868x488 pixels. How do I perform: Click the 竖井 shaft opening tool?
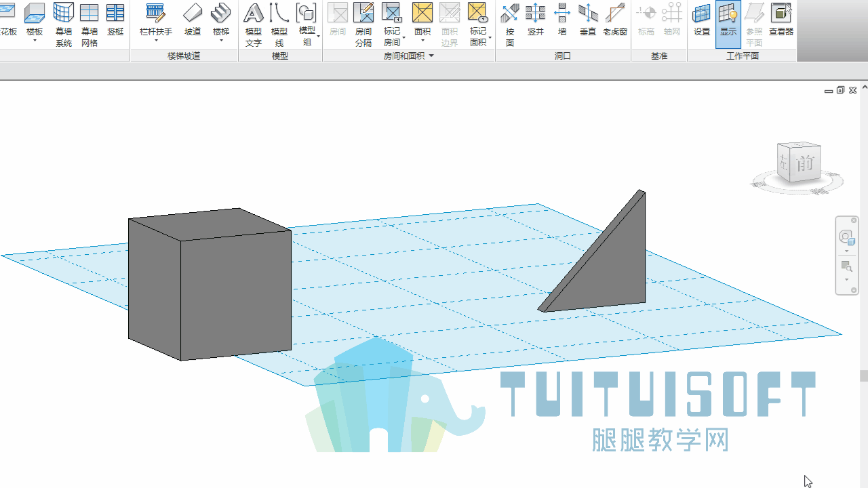pos(536,19)
